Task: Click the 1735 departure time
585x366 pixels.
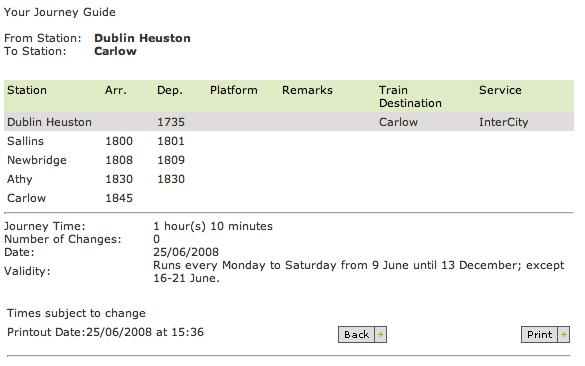Action: point(171,122)
